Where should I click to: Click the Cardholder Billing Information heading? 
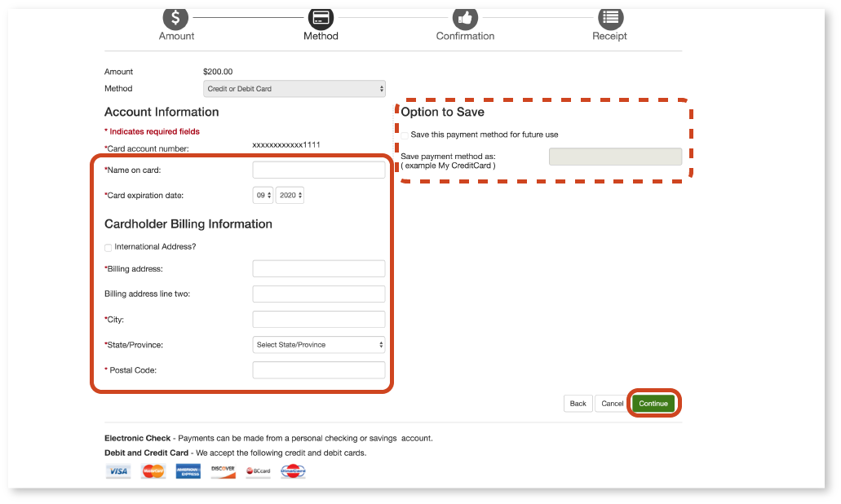coord(188,224)
